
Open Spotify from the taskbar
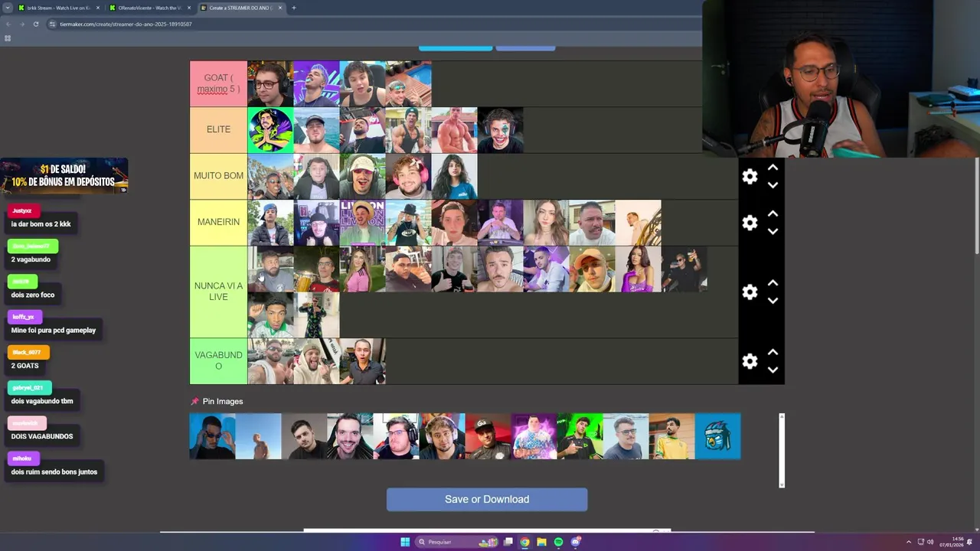558,542
